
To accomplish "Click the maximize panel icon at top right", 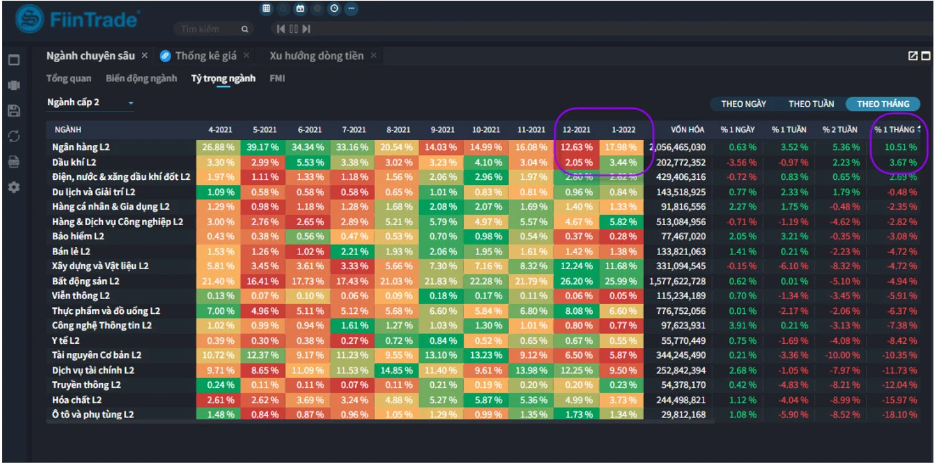I will pyautogui.click(x=926, y=56).
